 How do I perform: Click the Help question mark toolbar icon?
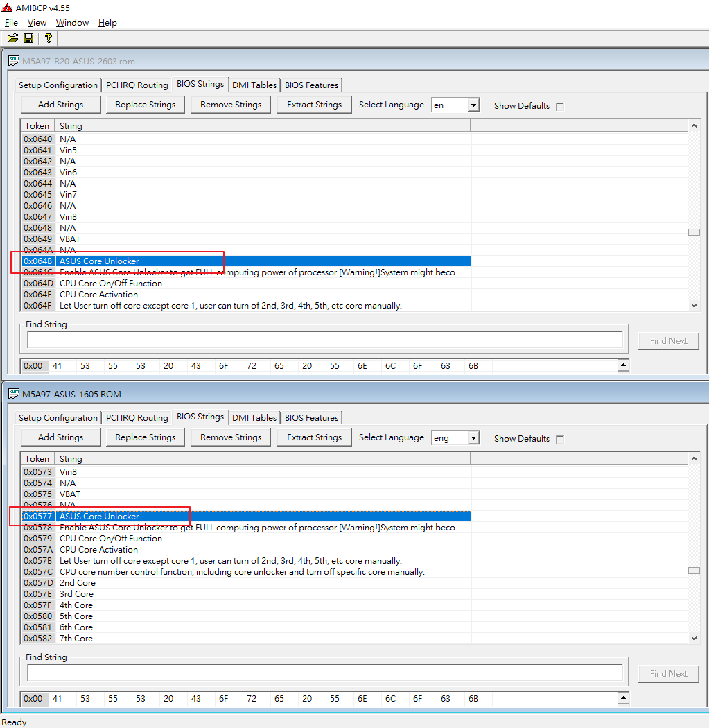pos(49,38)
